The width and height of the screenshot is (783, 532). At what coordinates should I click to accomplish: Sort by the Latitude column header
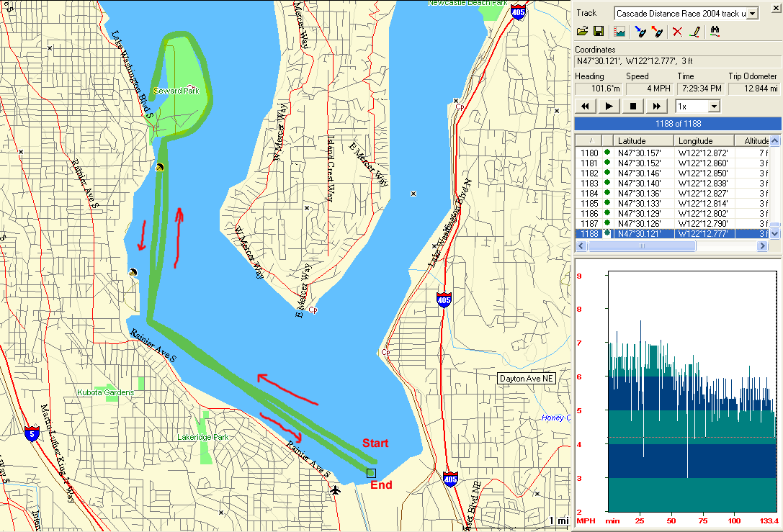[643, 141]
